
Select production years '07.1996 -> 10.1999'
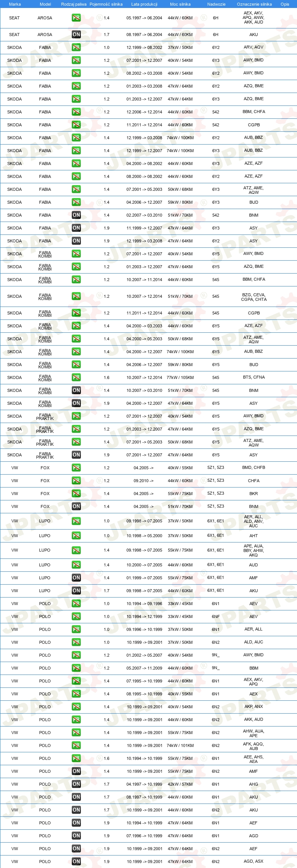[x=144, y=836]
